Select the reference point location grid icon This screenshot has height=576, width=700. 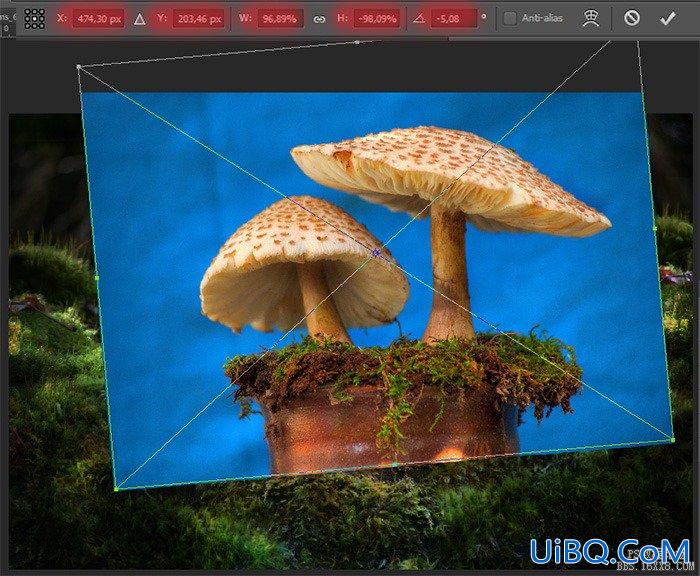(34, 19)
